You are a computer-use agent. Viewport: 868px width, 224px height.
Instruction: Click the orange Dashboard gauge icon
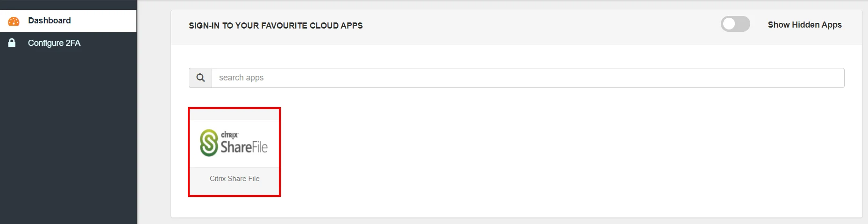[14, 21]
